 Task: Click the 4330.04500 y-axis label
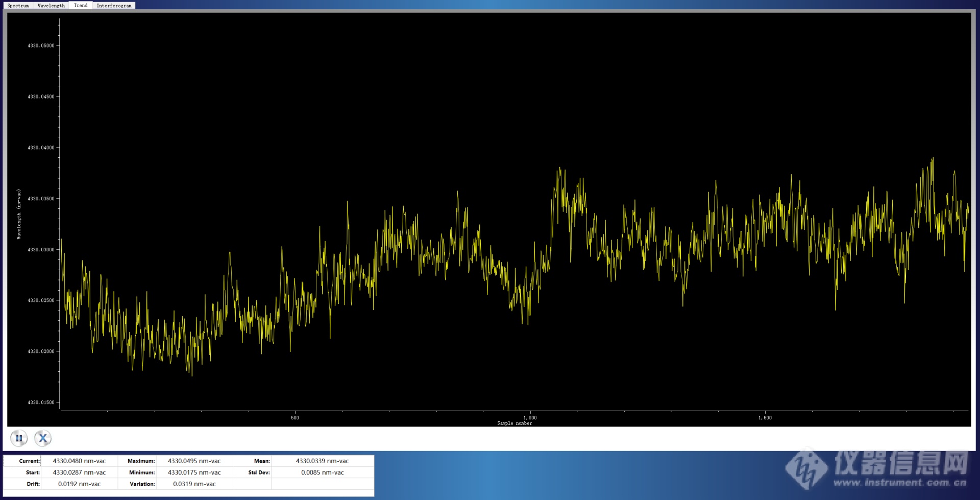pyautogui.click(x=41, y=97)
